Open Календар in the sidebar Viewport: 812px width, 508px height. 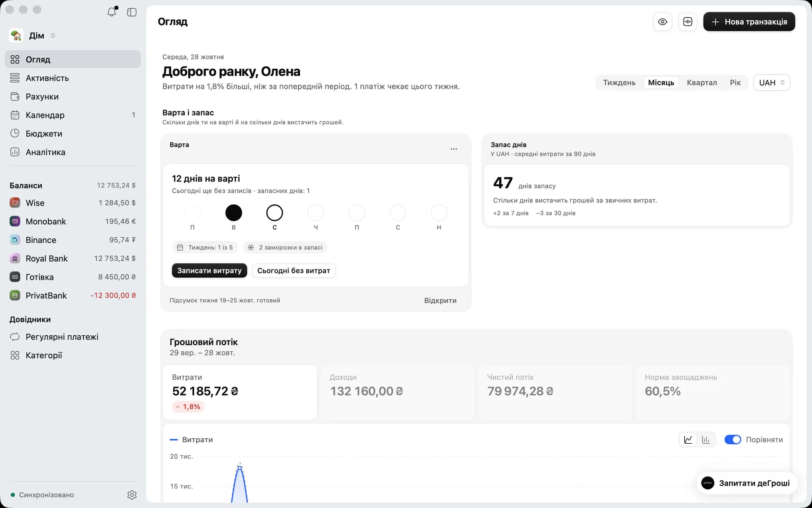[73, 115]
